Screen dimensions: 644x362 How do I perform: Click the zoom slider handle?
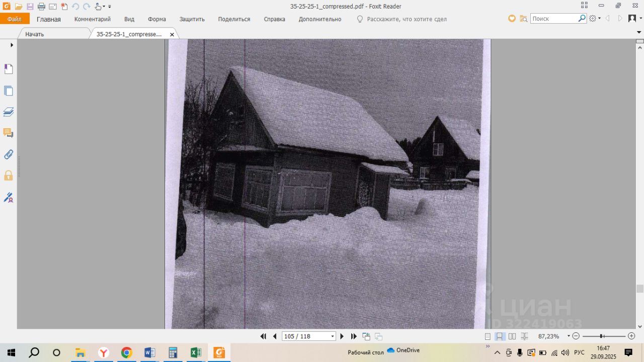point(602,336)
